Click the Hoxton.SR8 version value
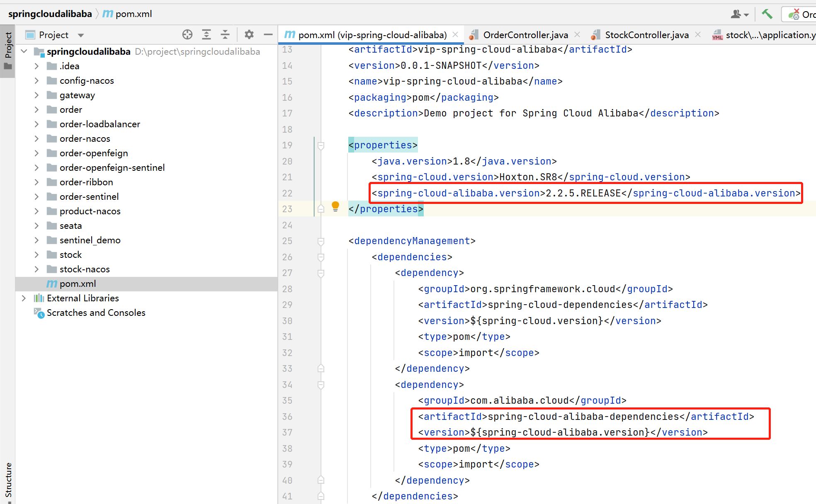Image resolution: width=816 pixels, height=504 pixels. click(x=528, y=177)
